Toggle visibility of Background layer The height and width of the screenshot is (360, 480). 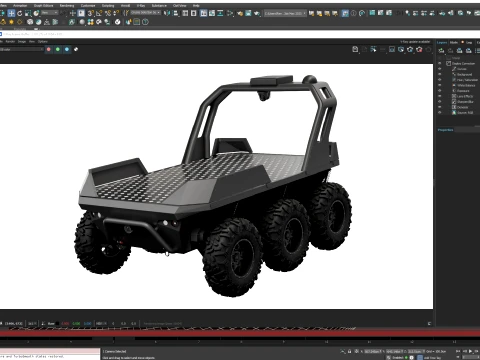pyautogui.click(x=440, y=74)
